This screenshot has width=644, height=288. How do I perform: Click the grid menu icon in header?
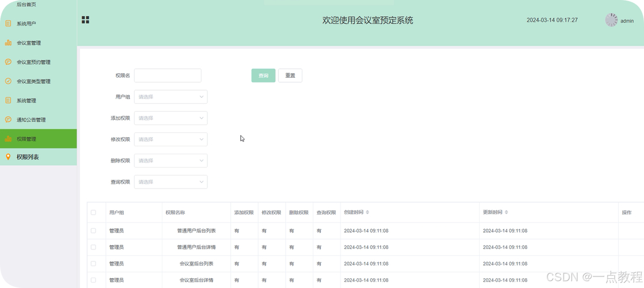(85, 20)
